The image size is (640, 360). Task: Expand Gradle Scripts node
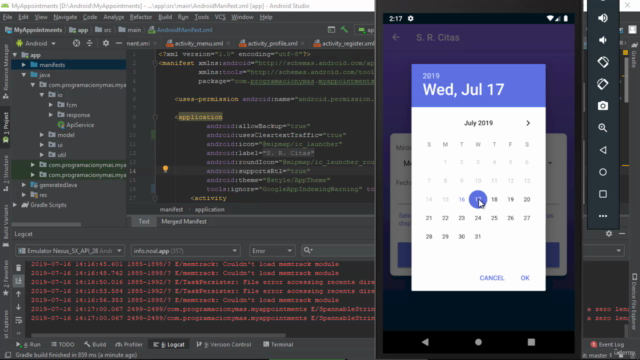tap(15, 205)
